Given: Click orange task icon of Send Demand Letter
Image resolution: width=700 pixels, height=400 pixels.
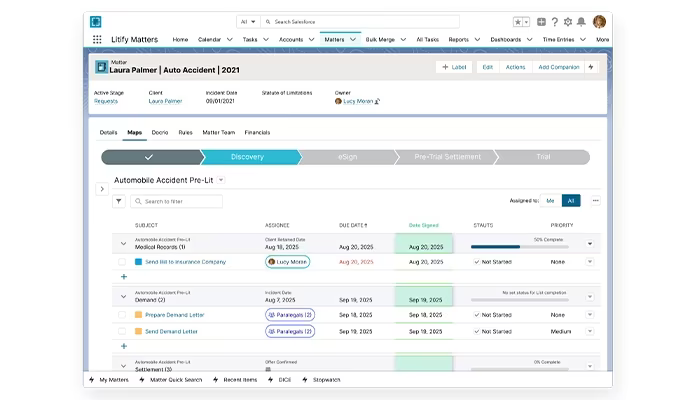Looking at the screenshot, I should pyautogui.click(x=138, y=331).
